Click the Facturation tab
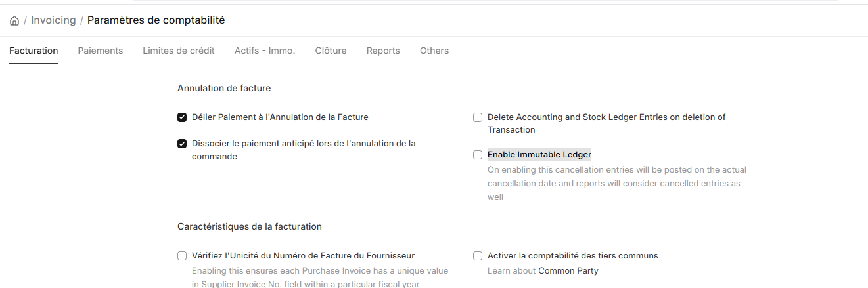 point(34,51)
